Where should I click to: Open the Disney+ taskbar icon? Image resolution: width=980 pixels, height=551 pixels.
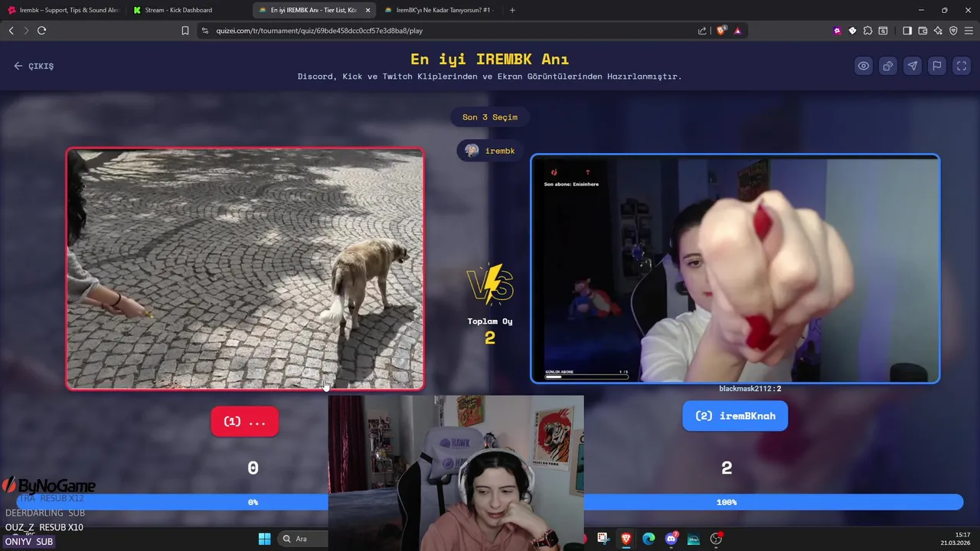pyautogui.click(x=694, y=539)
